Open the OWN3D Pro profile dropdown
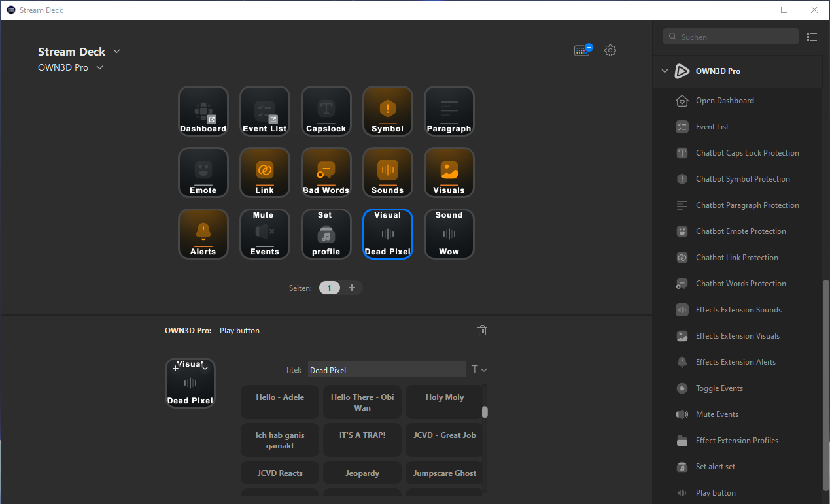The image size is (830, 504). click(x=99, y=67)
